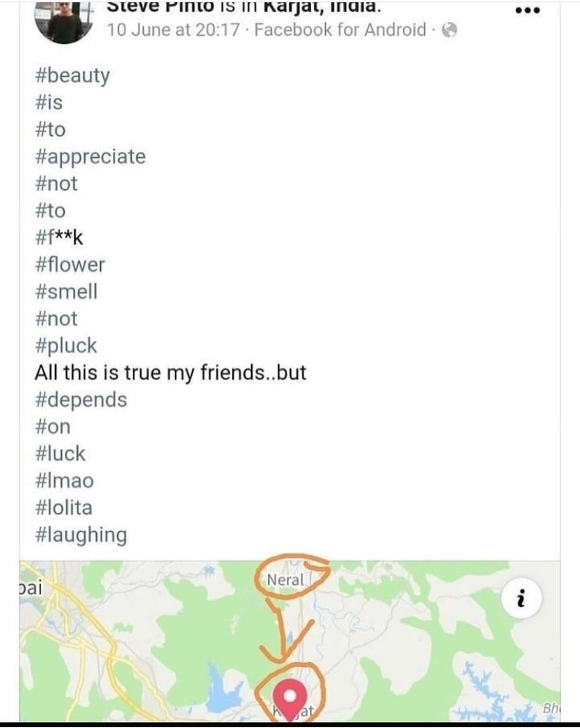580x728 pixels.
Task: Open the #laughing hashtag
Action: pyautogui.click(x=81, y=535)
